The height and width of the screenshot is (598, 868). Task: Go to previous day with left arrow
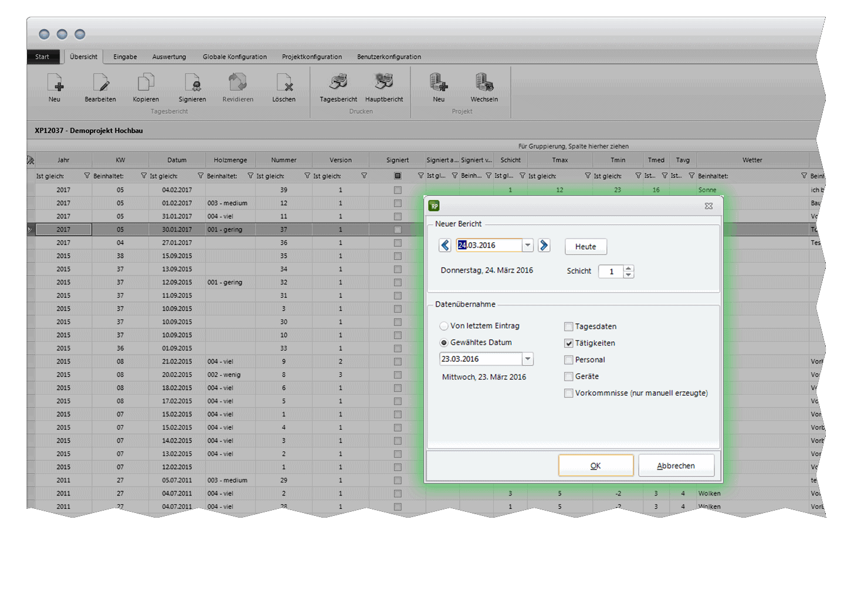pyautogui.click(x=445, y=245)
